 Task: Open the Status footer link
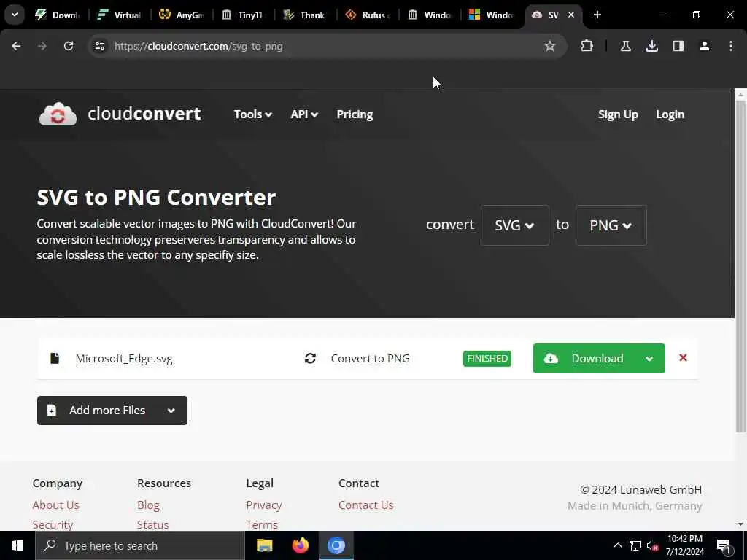153,524
